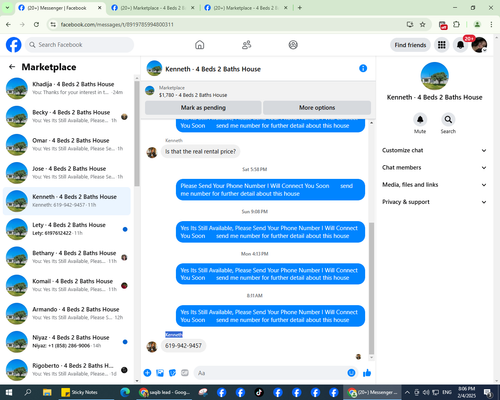The height and width of the screenshot is (400, 500).
Task: Open Rigoberto's conversation
Action: point(67,370)
